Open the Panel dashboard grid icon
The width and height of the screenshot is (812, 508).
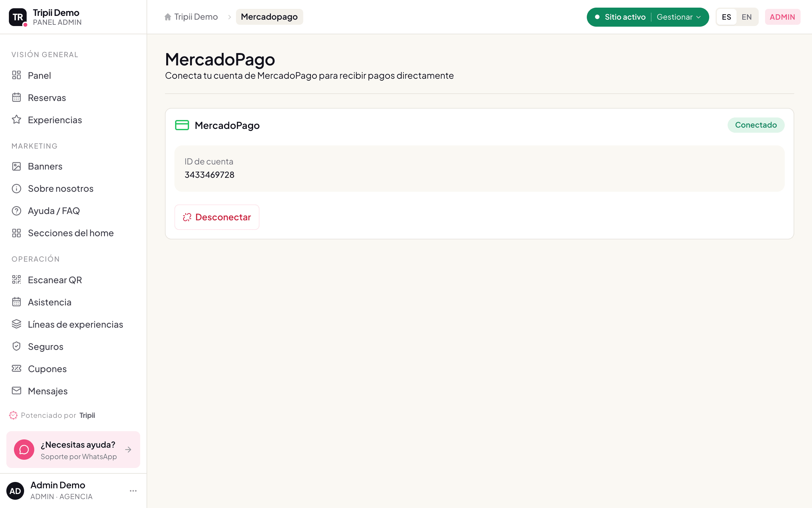16,75
